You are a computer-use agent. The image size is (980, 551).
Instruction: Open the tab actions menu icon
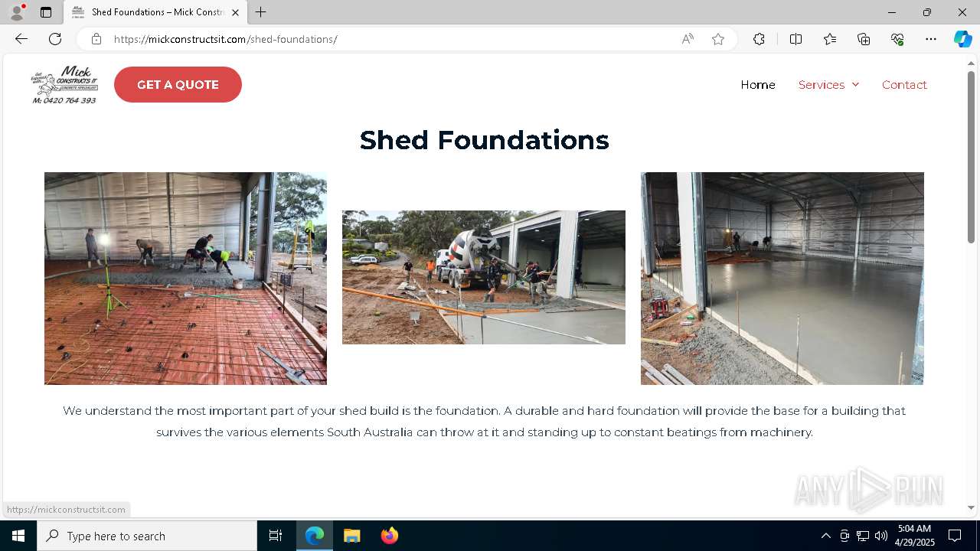click(46, 12)
